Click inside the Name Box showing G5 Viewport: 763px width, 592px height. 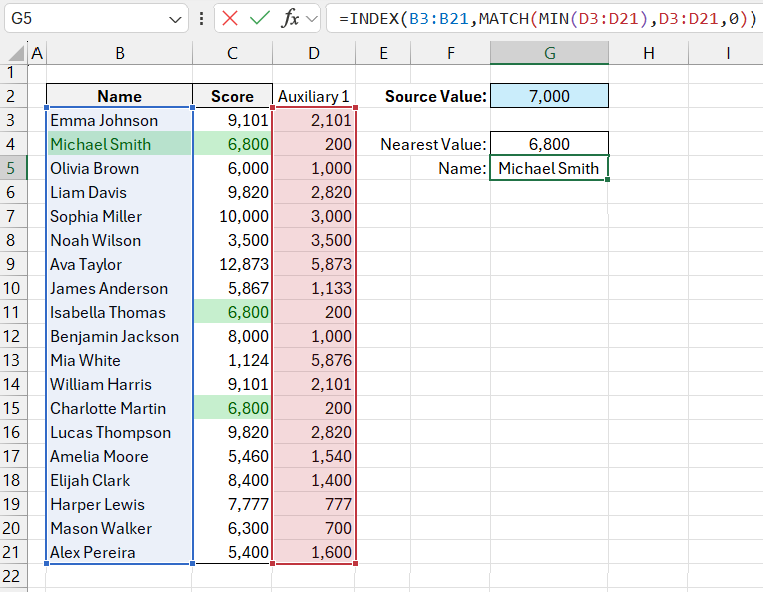point(80,19)
